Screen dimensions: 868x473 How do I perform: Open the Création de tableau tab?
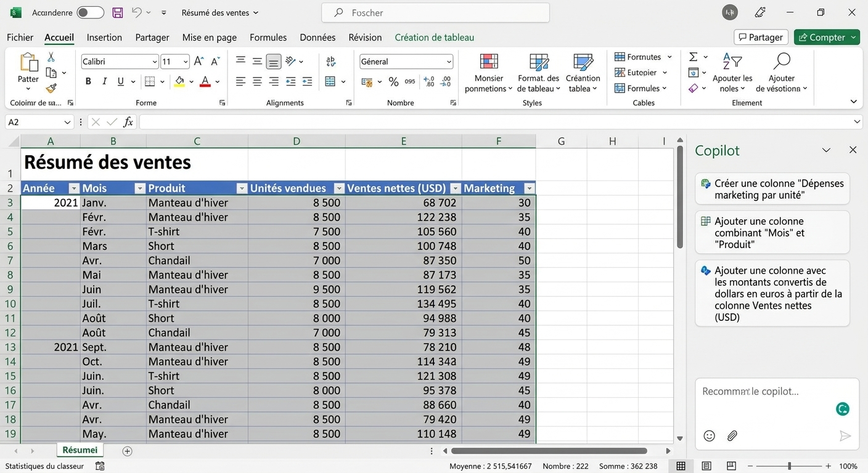[x=435, y=38]
